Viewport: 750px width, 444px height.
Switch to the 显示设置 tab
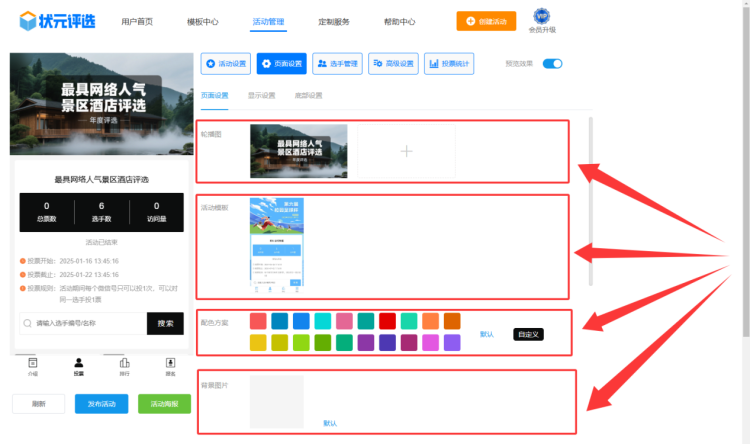click(x=262, y=96)
